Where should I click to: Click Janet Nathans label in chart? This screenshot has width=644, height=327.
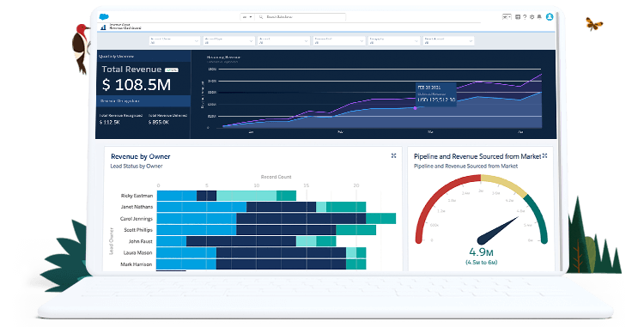137,207
